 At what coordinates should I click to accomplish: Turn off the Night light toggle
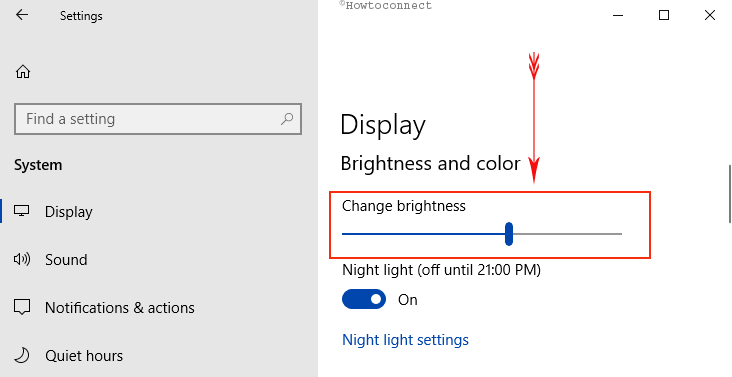tap(364, 299)
